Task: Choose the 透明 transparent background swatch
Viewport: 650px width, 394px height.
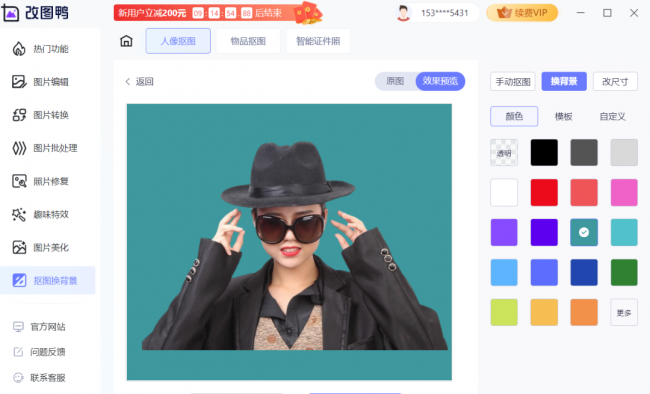Action: click(x=504, y=153)
